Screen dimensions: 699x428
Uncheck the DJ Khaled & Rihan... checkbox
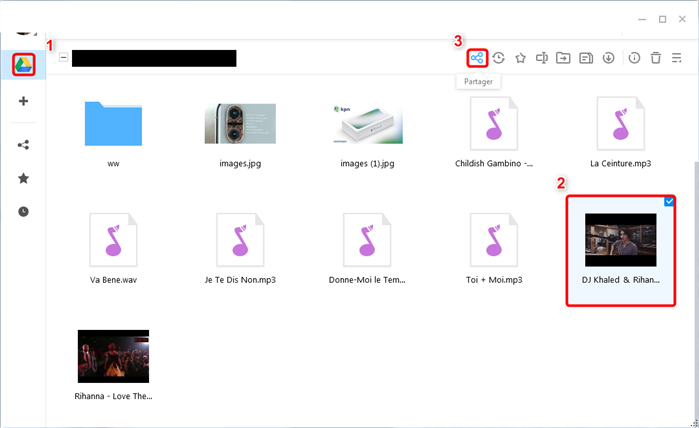point(669,202)
